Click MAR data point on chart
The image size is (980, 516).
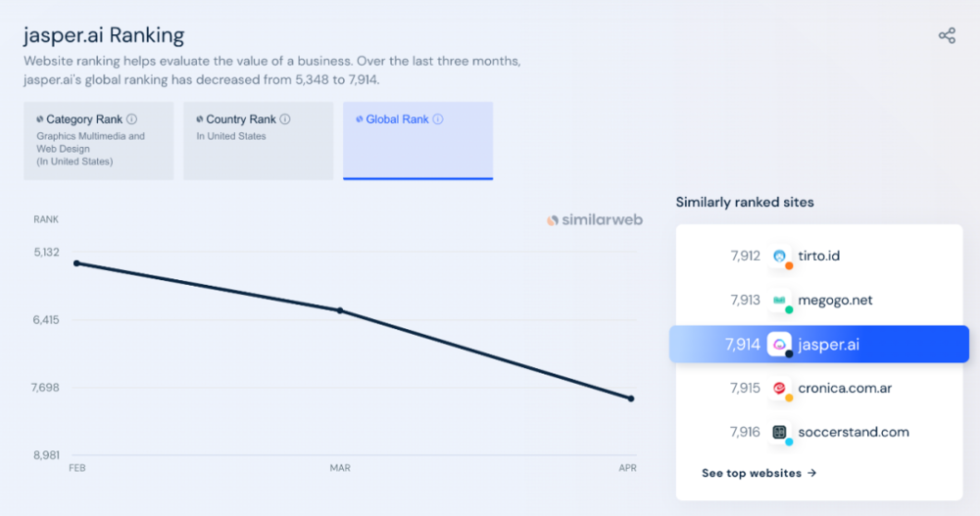point(340,310)
